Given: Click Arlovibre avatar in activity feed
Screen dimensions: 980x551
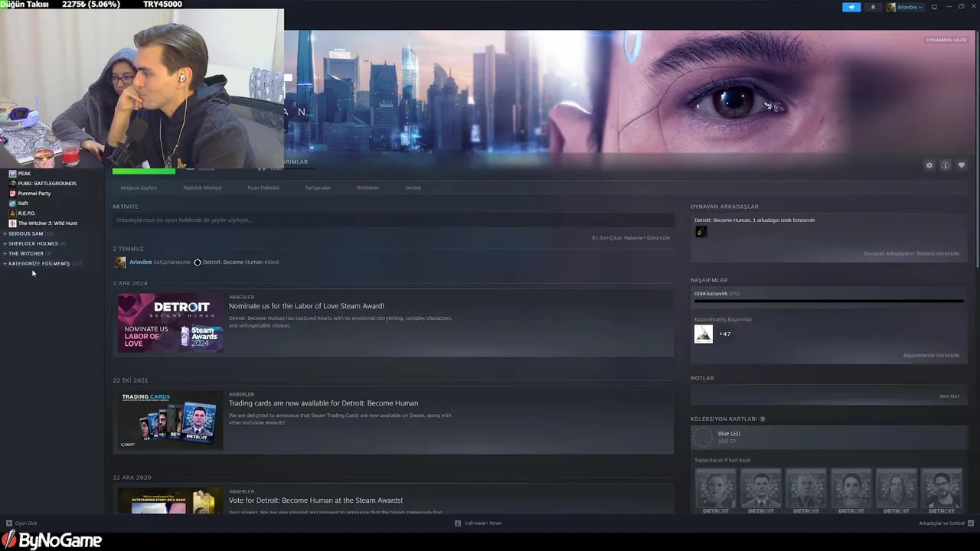Looking at the screenshot, I should 120,262.
